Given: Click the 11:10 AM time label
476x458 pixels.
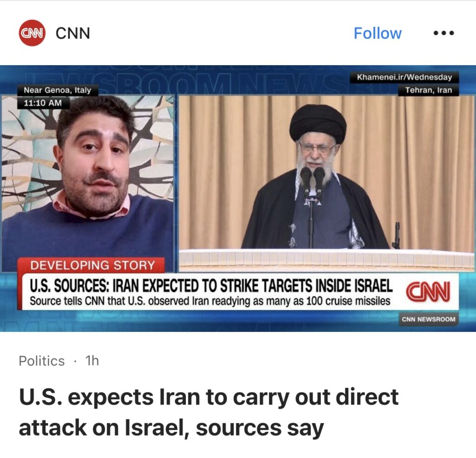Looking at the screenshot, I should point(43,103).
